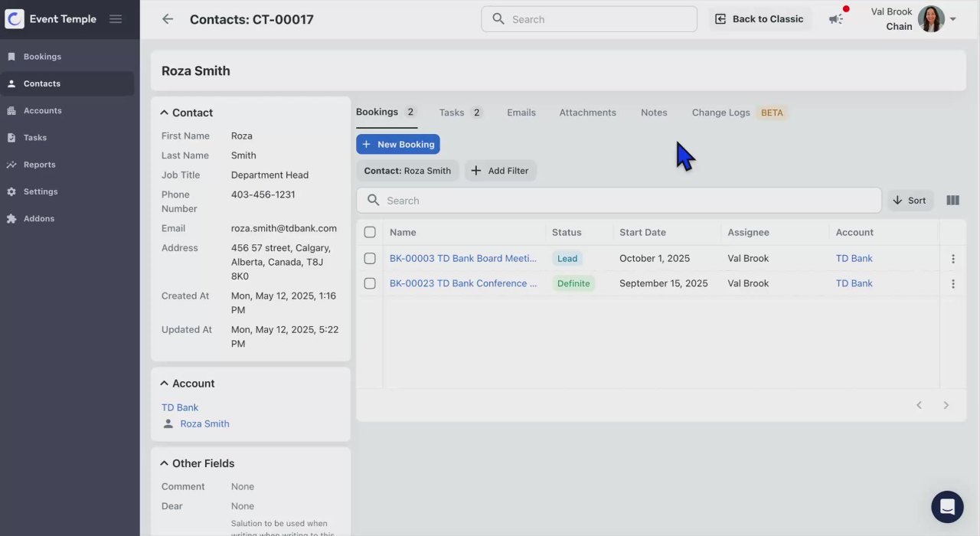Viewport: 980px width, 536px height.
Task: Open the Change Logs tab
Action: click(x=738, y=113)
